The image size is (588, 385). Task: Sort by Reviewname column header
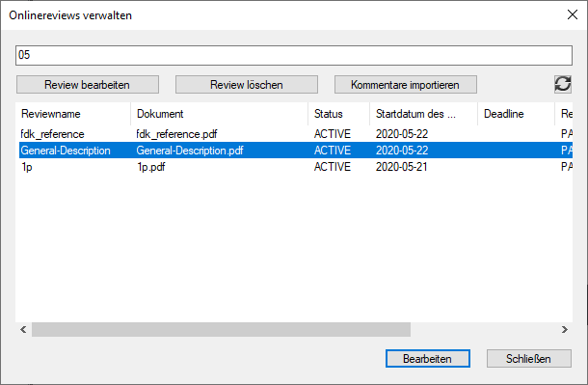[73, 114]
